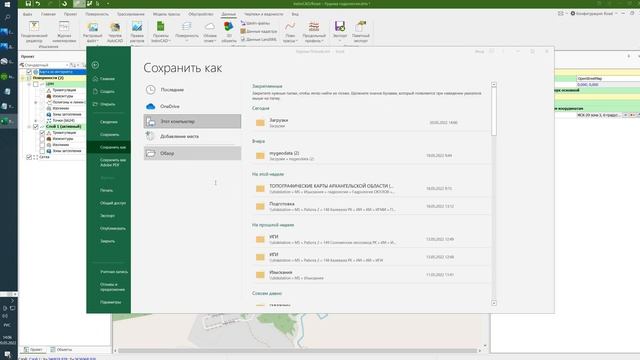Image resolution: width=640 pixels, height=360 pixels.
Task: Toggle Изолинии checkbox under Слой 1
Action: [x=42, y=145]
